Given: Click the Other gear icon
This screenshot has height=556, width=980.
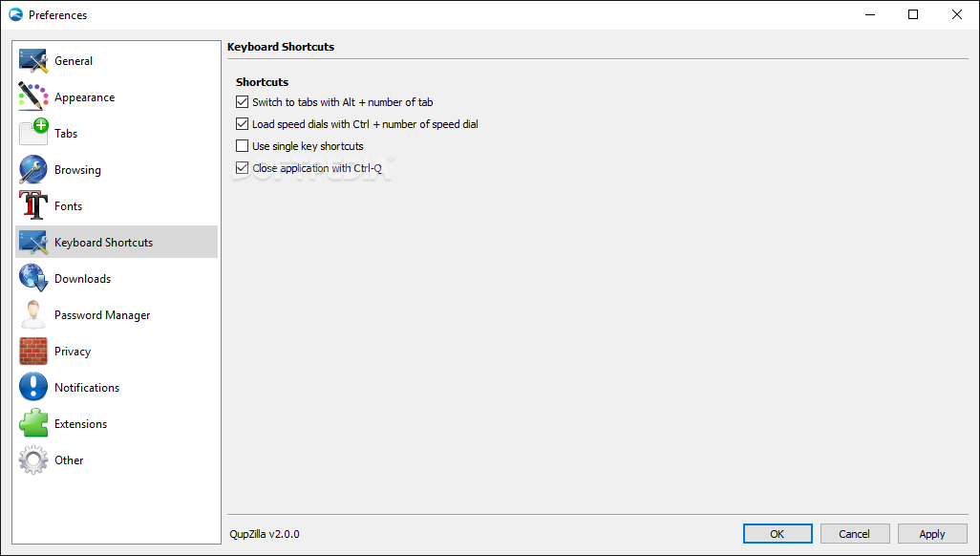Looking at the screenshot, I should tap(33, 460).
